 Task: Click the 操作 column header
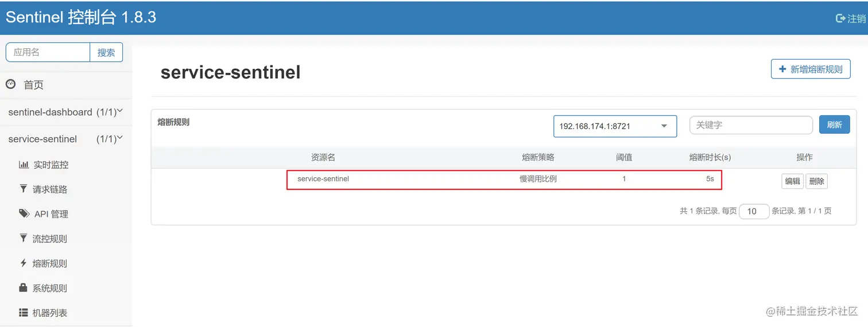click(x=805, y=157)
